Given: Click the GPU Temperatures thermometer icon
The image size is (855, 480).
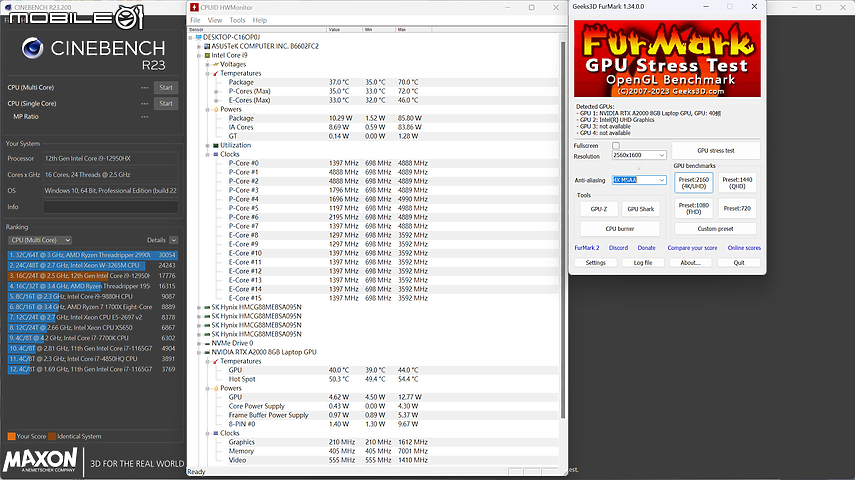Looking at the screenshot, I should (x=216, y=361).
